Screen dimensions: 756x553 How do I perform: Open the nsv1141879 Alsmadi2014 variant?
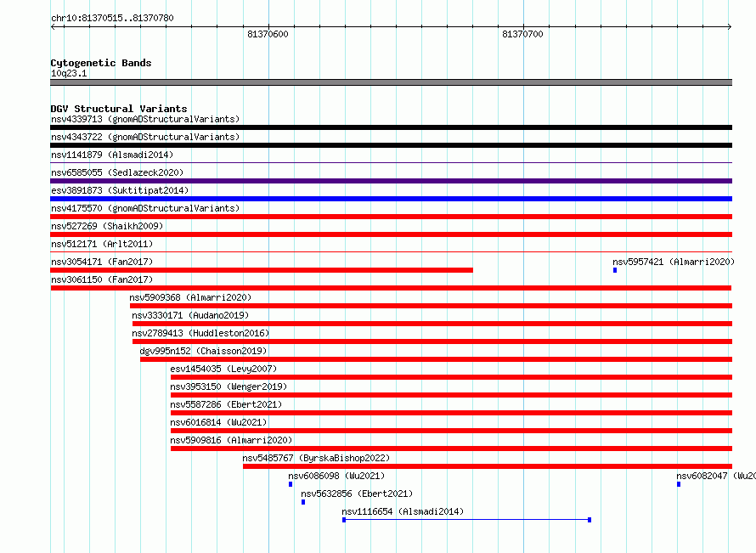(112, 155)
